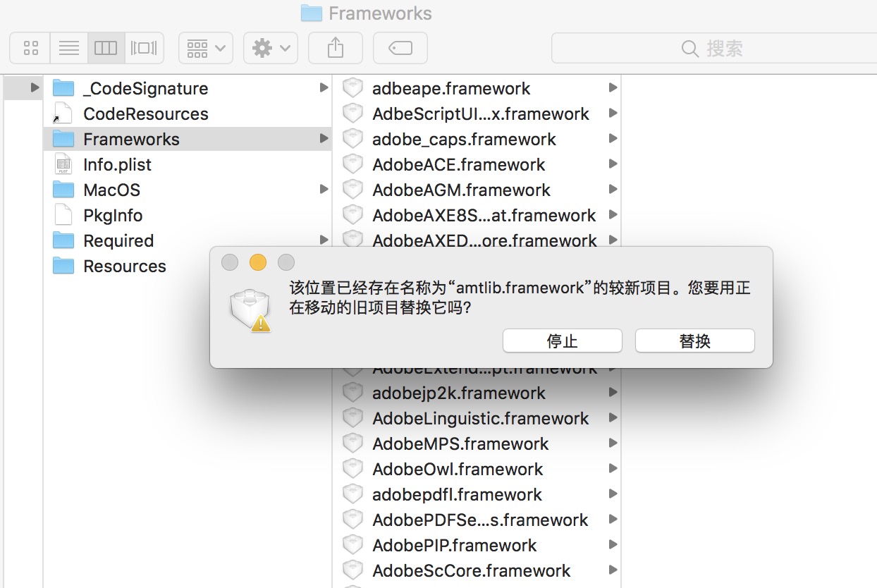
Task: Select the AdobeScCore.framework name
Action: [472, 570]
